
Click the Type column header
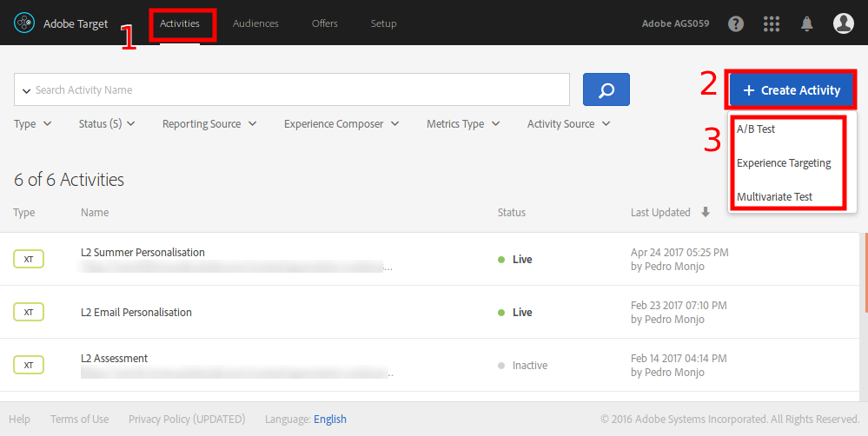[x=24, y=213]
